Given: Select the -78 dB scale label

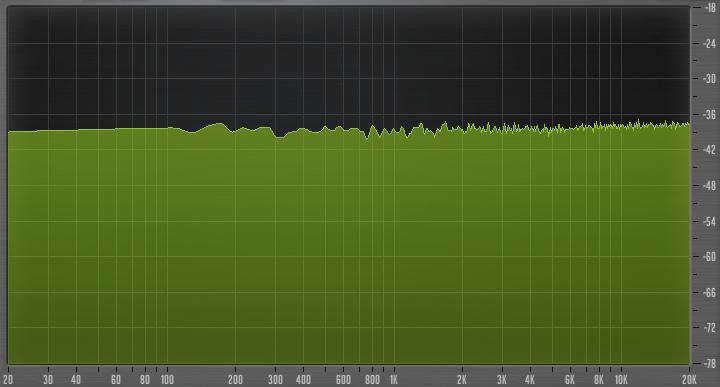Looking at the screenshot, I should (709, 363).
